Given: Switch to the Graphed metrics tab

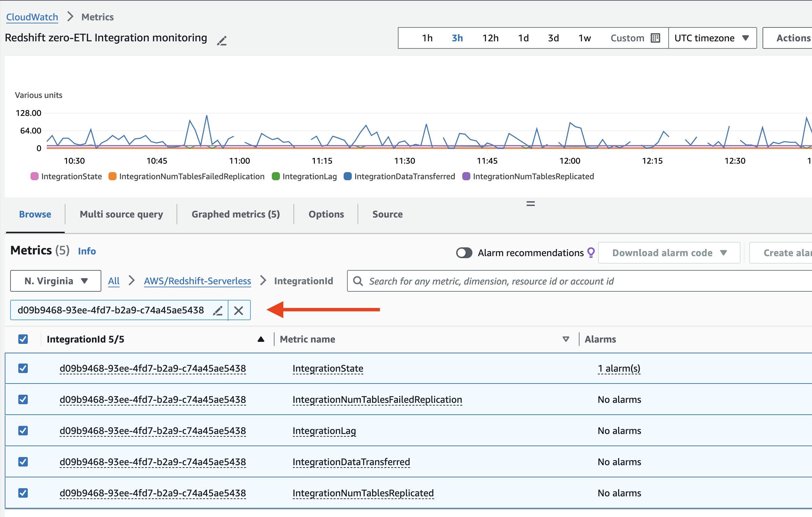Looking at the screenshot, I should pyautogui.click(x=235, y=214).
